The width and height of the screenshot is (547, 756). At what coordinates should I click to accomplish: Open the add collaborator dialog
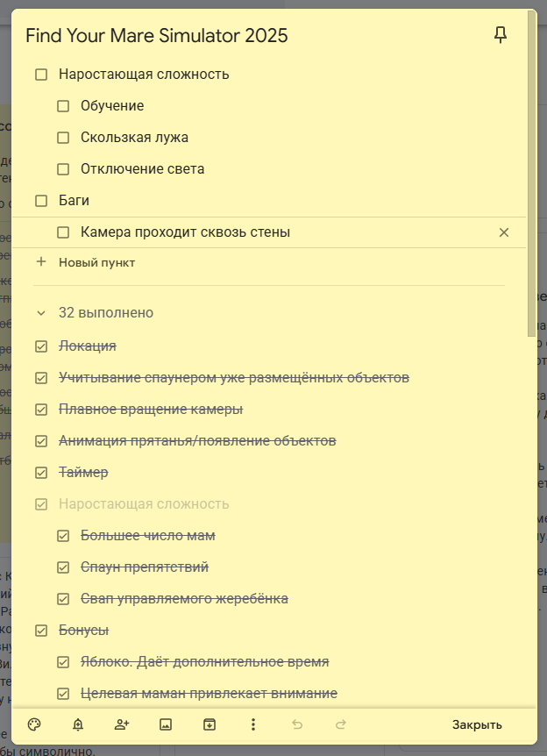[122, 724]
